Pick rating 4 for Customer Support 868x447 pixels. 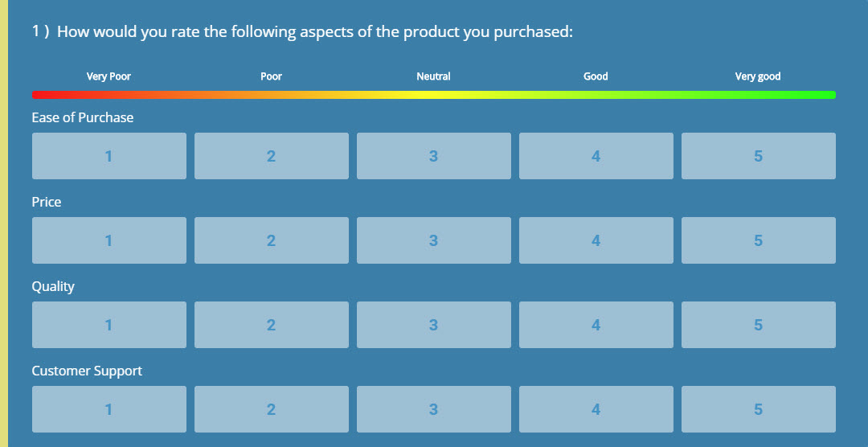[x=596, y=409]
